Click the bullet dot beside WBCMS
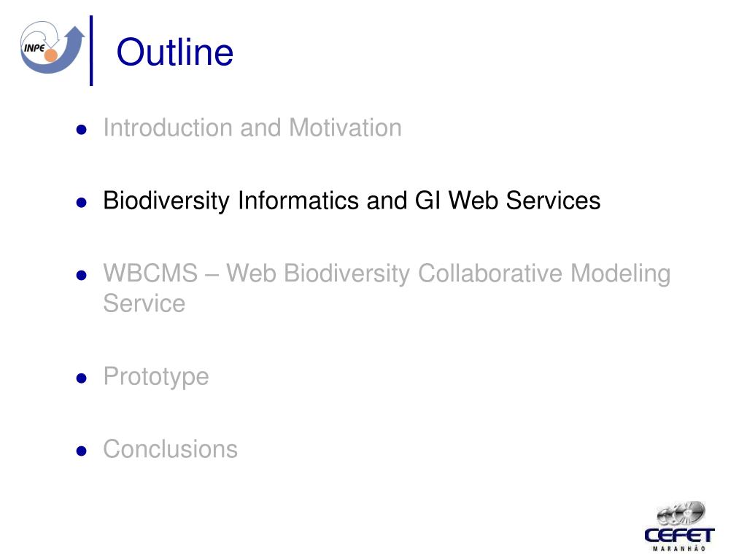Image resolution: width=747 pixels, height=560 pixels. click(x=82, y=276)
